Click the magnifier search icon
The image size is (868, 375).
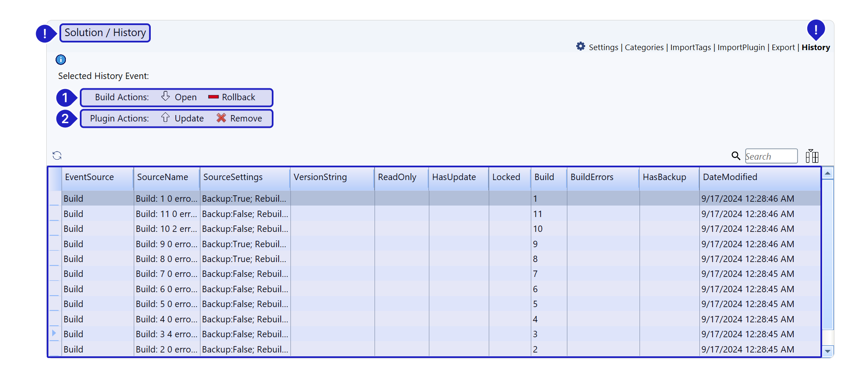[736, 156]
